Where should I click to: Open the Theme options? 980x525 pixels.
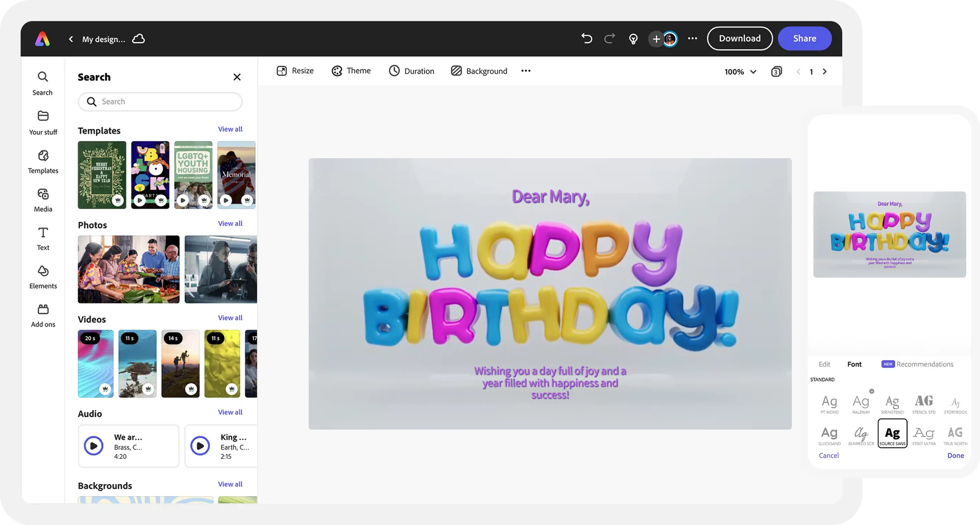click(351, 71)
